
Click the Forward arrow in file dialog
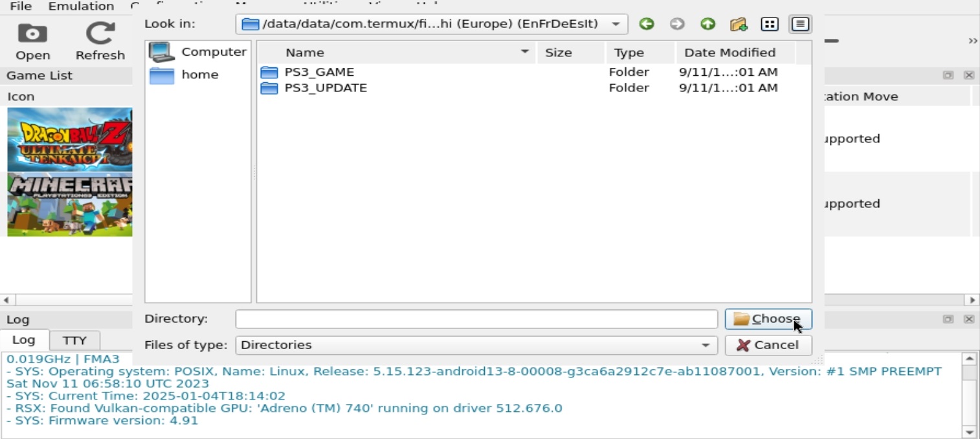pos(677,24)
